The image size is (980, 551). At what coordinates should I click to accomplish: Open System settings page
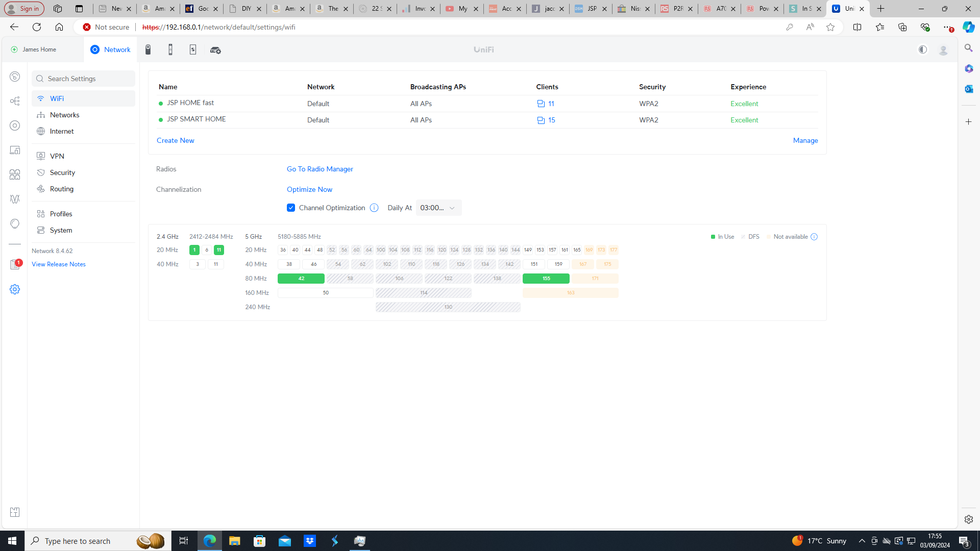(x=61, y=230)
